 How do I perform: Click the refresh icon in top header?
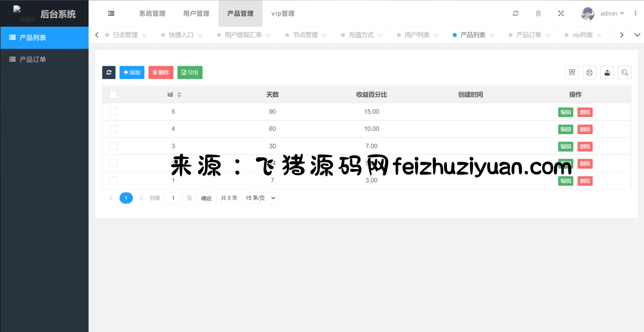[515, 13]
